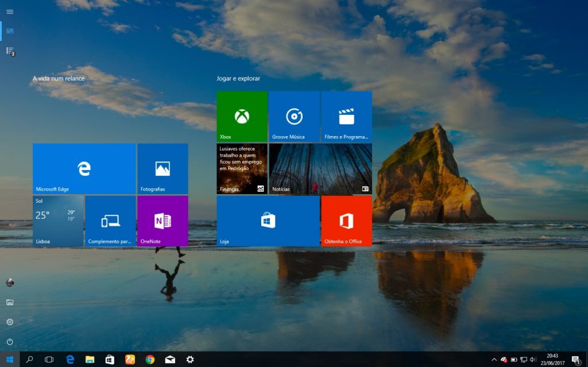Open taskbar search magnifier
This screenshot has width=588, height=367.
pyautogui.click(x=29, y=360)
